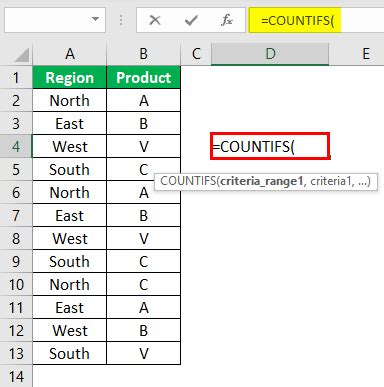This screenshot has height=387, width=384.
Task: Confirm formula with the checkmark icon
Action: tap(191, 21)
